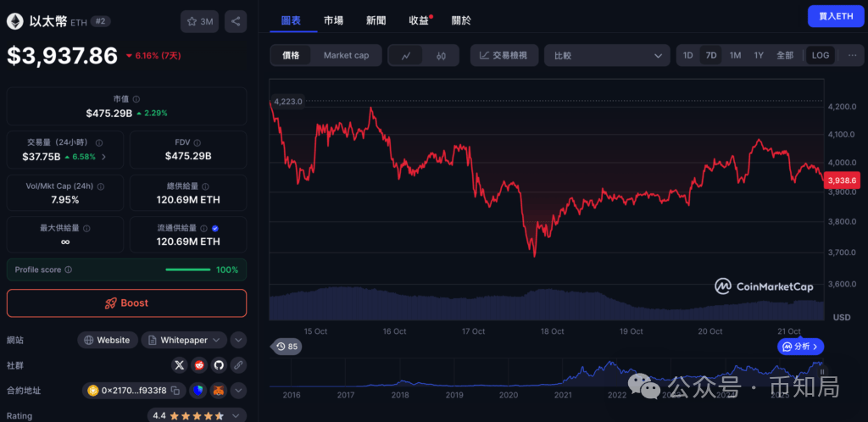Viewport: 868px width, 422px height.
Task: Add ETH to watchlist via star button
Action: tap(200, 21)
